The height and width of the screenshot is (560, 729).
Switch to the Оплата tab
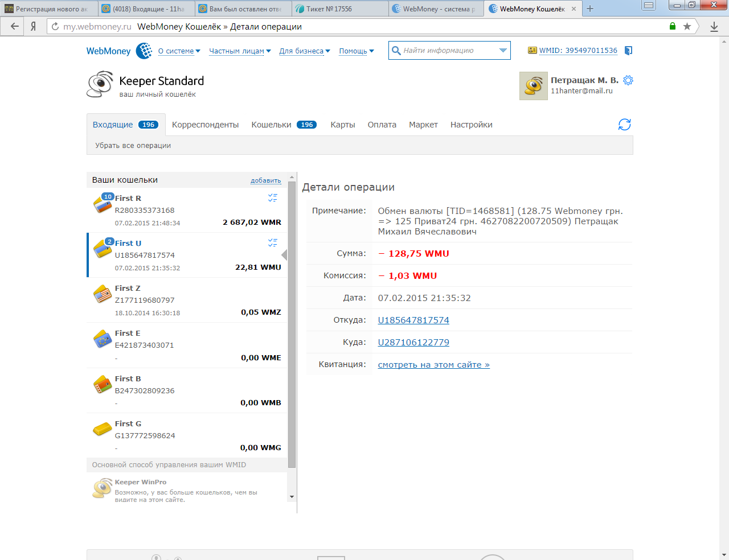pos(382,125)
